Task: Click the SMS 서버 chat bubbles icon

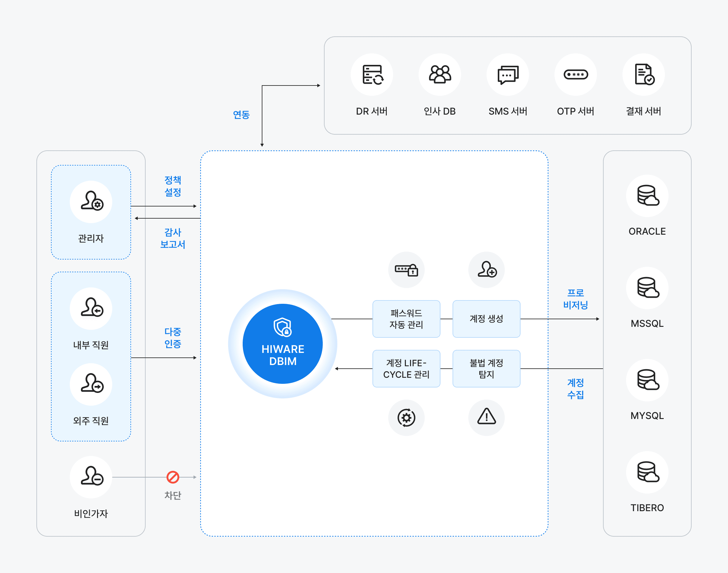Action: pyautogui.click(x=507, y=75)
